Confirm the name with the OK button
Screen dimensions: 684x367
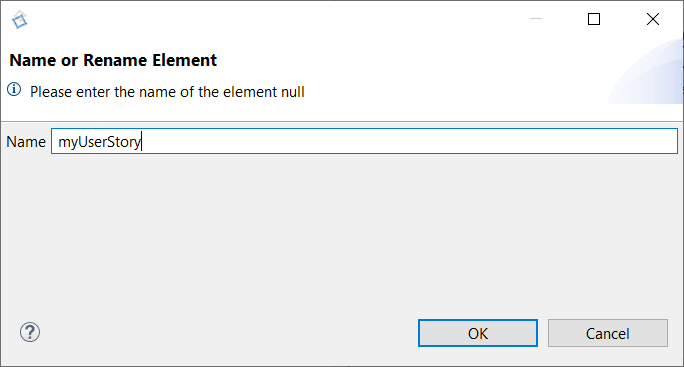click(478, 333)
